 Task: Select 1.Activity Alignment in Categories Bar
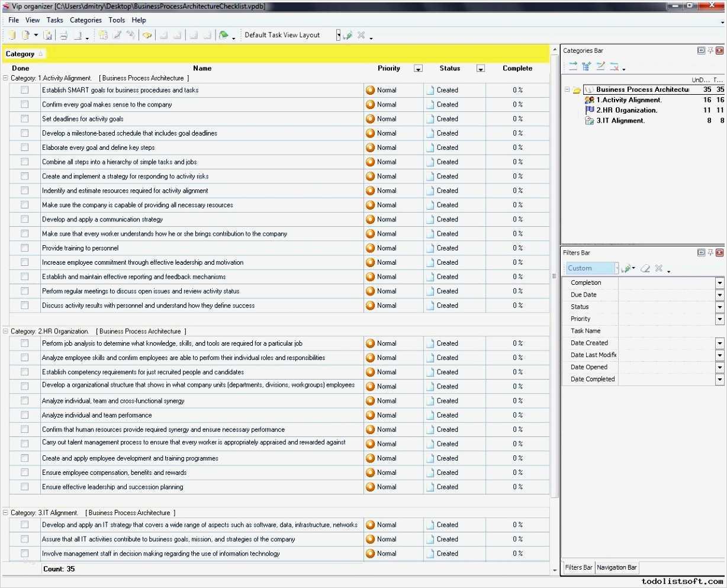coord(629,100)
